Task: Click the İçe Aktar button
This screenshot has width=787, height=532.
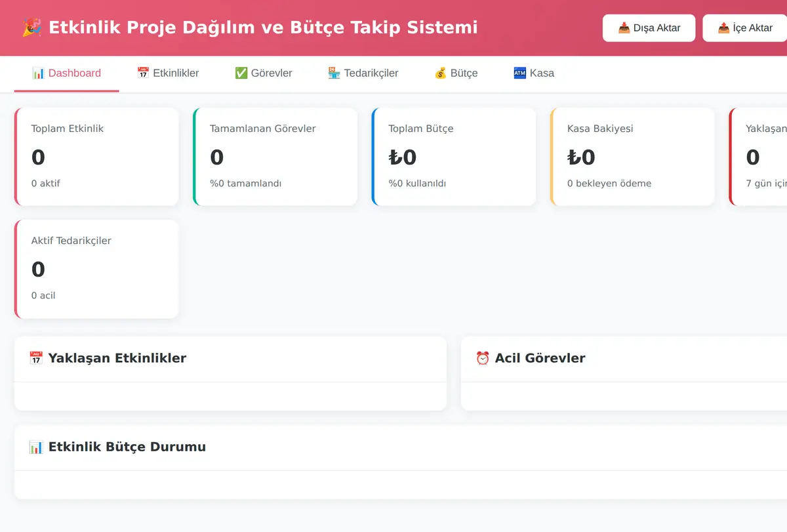Action: (x=745, y=28)
